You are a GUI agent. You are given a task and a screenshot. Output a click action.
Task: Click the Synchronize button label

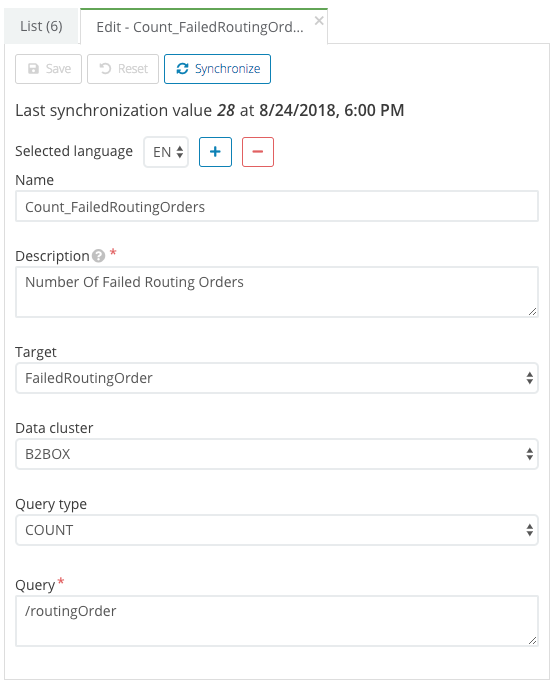tap(228, 69)
